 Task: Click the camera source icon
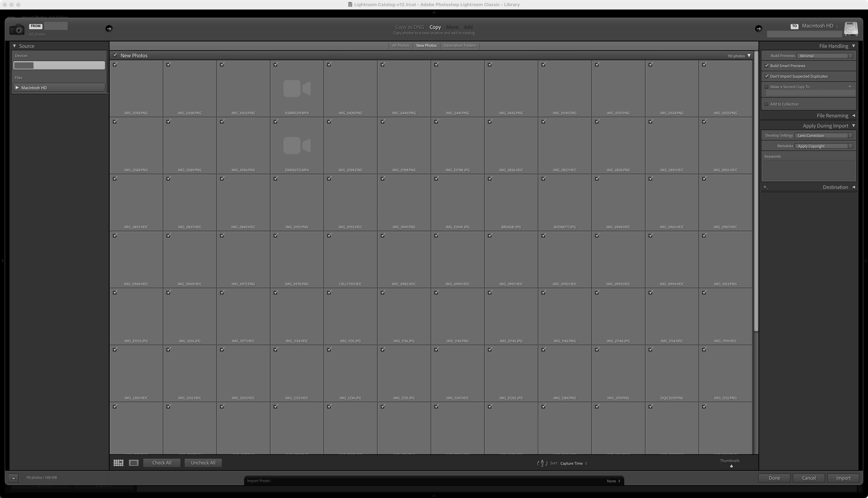click(x=17, y=29)
